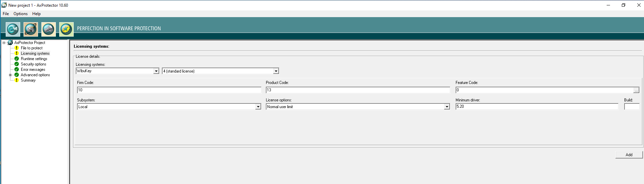Select Runtime settings in tree
Image resolution: width=644 pixels, height=184 pixels.
34,59
